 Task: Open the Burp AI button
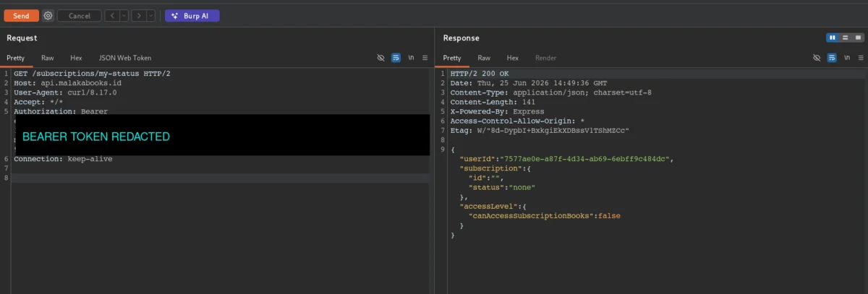click(192, 16)
